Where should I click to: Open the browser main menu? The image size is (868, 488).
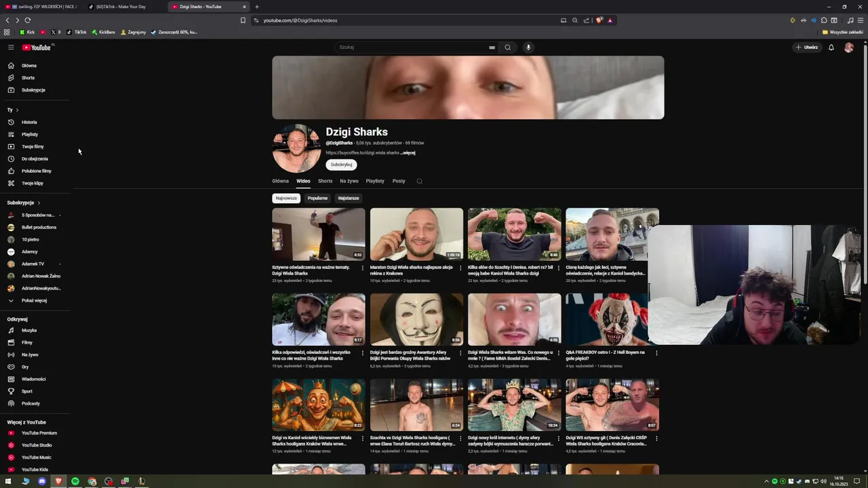[x=861, y=20]
